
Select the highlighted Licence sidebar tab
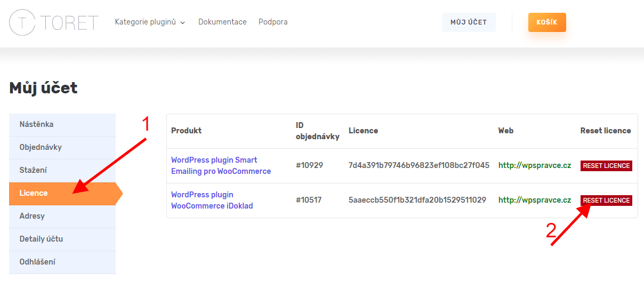pyautogui.click(x=62, y=193)
